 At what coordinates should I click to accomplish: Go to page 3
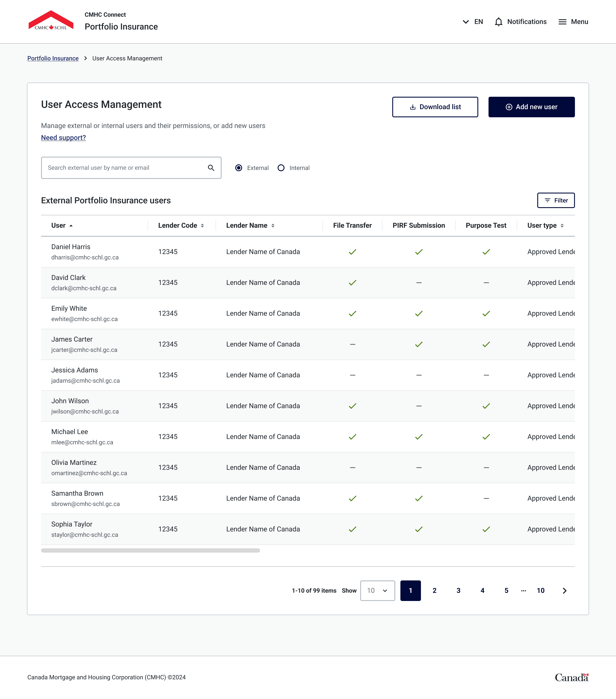(x=458, y=590)
